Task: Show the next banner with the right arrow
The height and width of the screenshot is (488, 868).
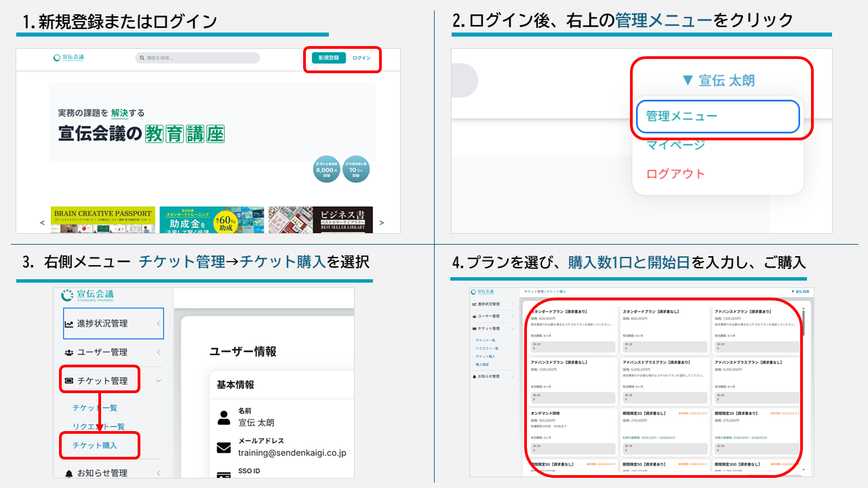Action: pyautogui.click(x=381, y=222)
